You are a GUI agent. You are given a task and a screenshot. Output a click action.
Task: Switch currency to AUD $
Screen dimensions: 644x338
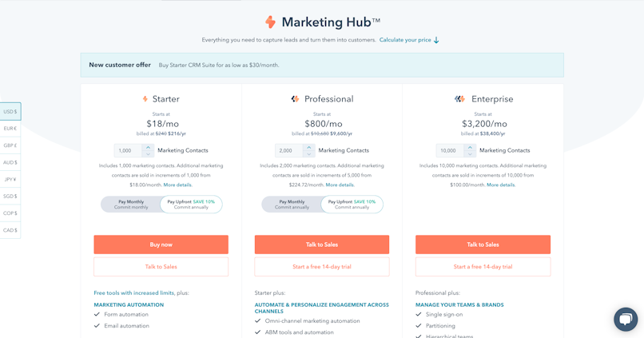tap(10, 162)
